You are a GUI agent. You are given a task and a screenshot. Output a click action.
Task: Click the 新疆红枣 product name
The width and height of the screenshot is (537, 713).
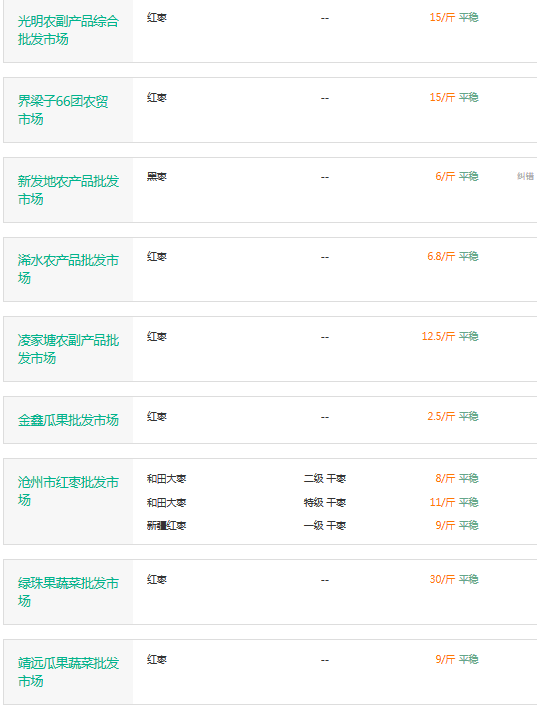[166, 526]
